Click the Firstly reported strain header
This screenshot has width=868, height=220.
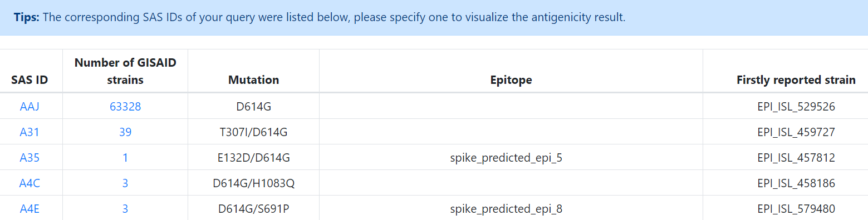796,80
